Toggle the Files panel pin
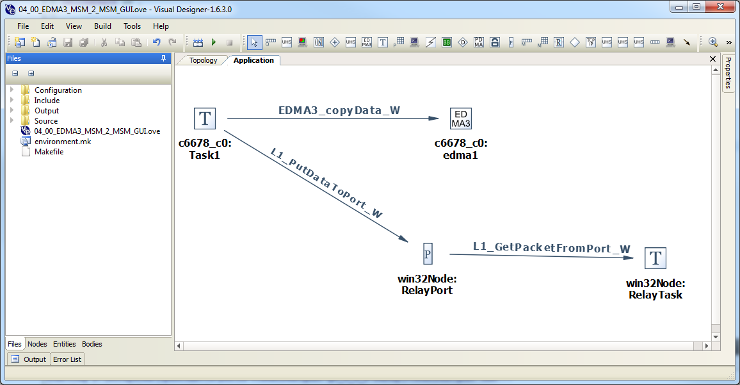The height and width of the screenshot is (385, 740). click(x=163, y=59)
